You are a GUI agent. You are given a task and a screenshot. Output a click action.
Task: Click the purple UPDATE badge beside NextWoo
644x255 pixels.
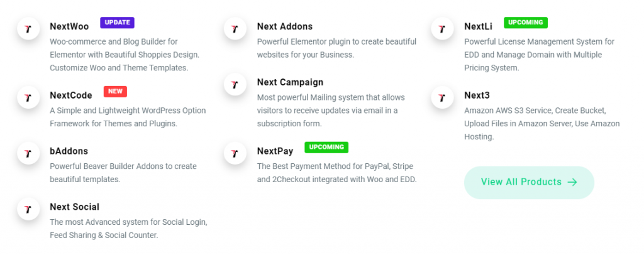(117, 23)
